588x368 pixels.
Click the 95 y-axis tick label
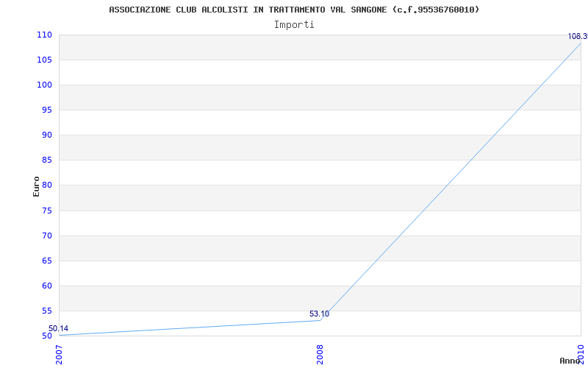point(47,110)
